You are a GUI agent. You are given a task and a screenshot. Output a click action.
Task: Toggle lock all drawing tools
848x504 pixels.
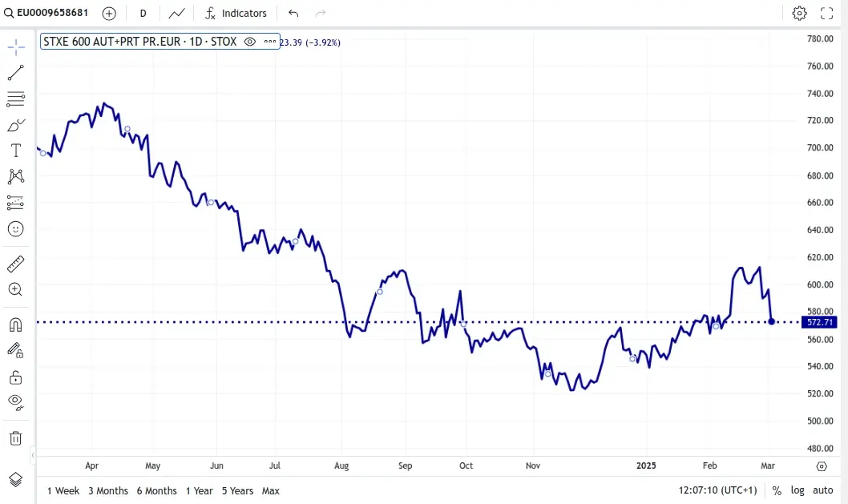(16, 377)
